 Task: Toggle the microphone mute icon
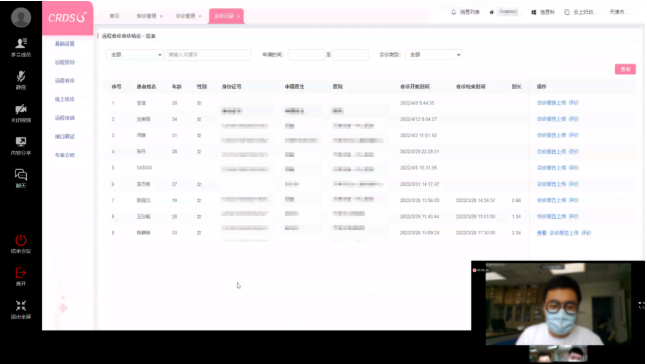[x=21, y=76]
